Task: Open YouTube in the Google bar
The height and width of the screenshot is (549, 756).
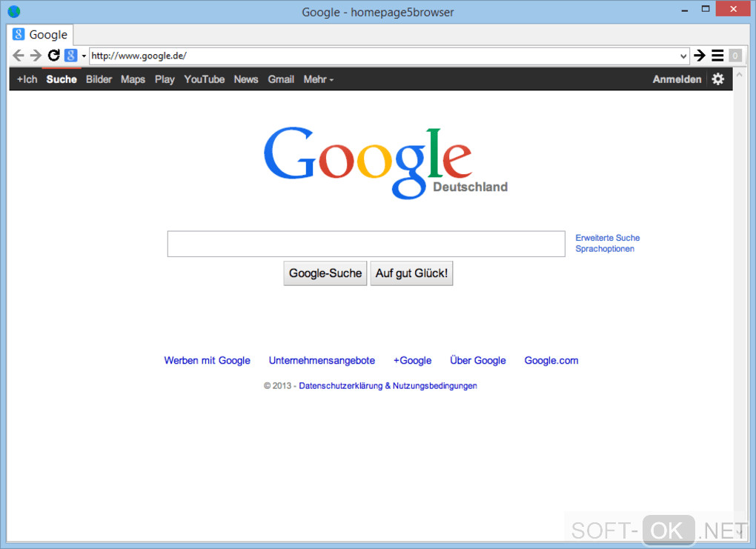Action: tap(205, 79)
